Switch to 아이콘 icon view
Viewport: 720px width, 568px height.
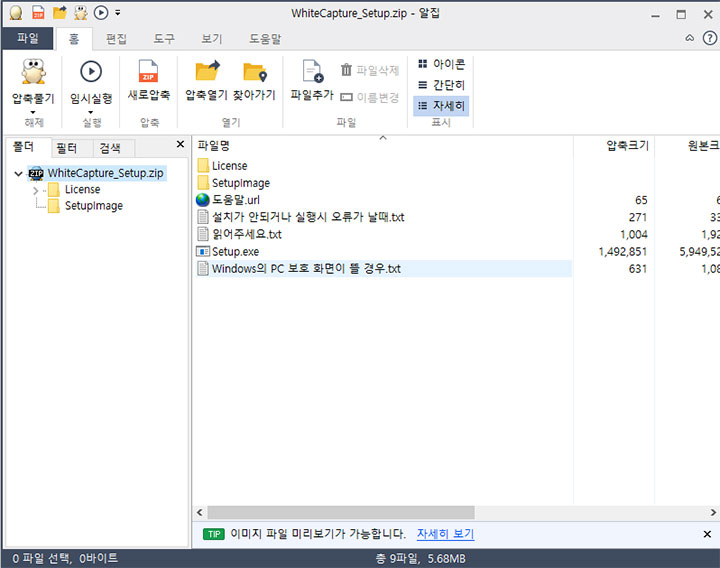(x=441, y=64)
